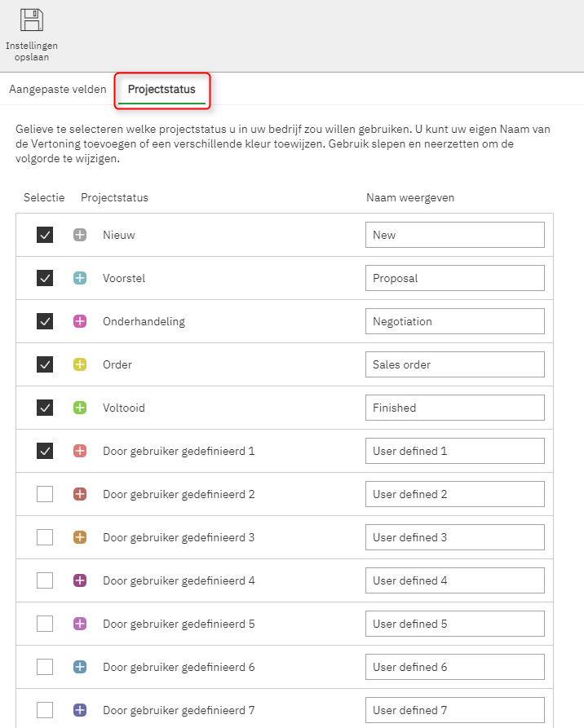Click the Voltooid status row label
Screen dimensions: 584x728
[x=124, y=408]
